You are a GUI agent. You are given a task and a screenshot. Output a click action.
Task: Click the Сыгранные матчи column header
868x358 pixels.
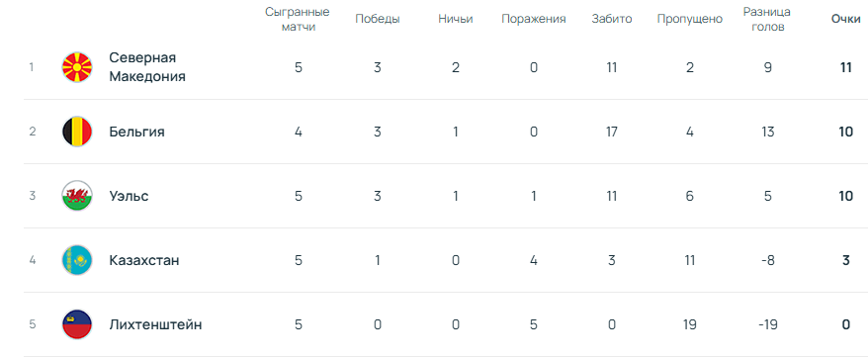point(298,19)
